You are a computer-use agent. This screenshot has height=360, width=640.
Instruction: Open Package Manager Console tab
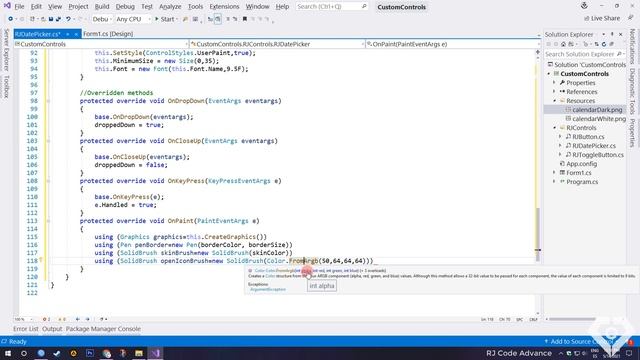tap(103, 329)
